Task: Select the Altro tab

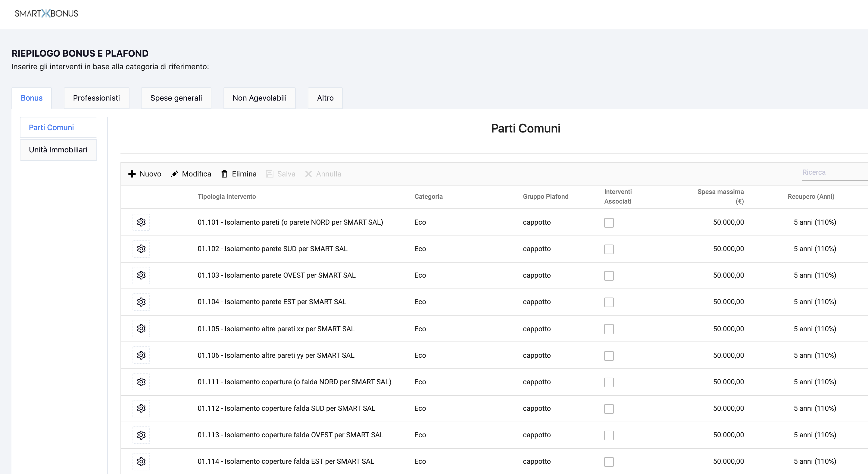Action: coord(325,98)
